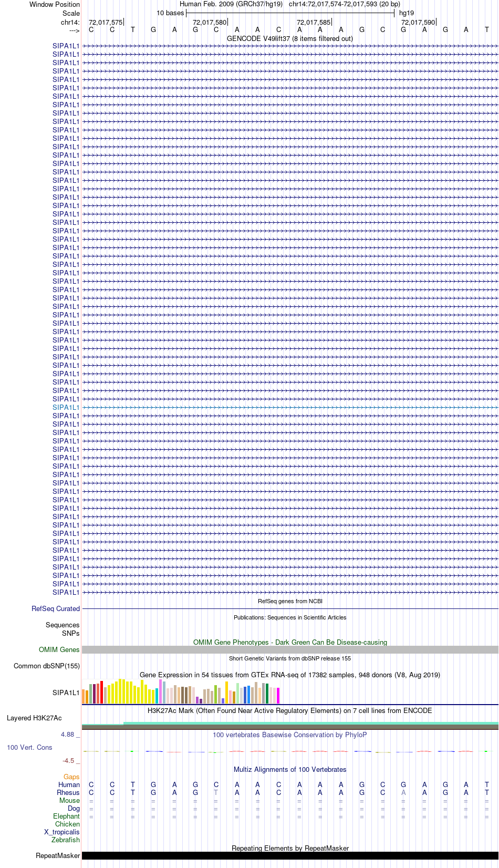Click the RefSeq genes from NCBI title
This screenshot has height=868, width=499.
[290, 601]
